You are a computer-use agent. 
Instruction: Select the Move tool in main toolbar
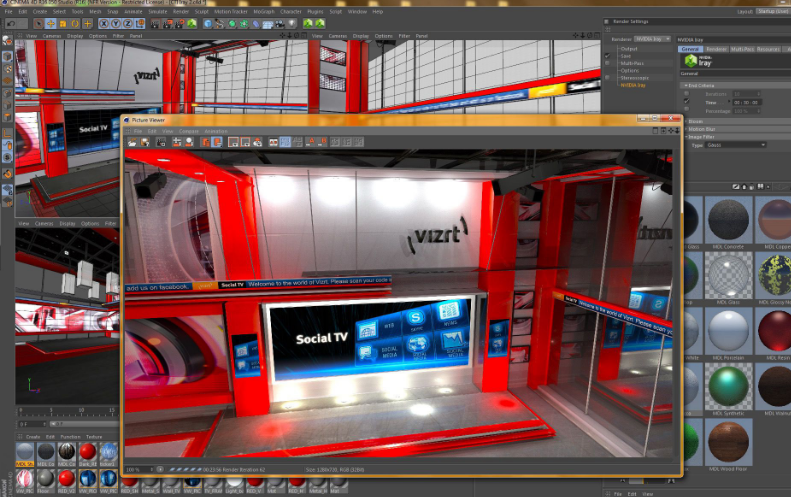51,24
